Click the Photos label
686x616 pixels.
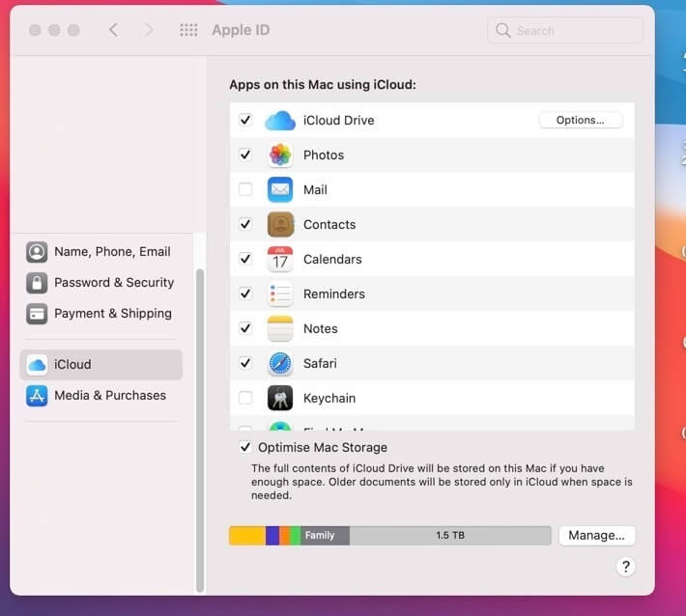tap(324, 155)
